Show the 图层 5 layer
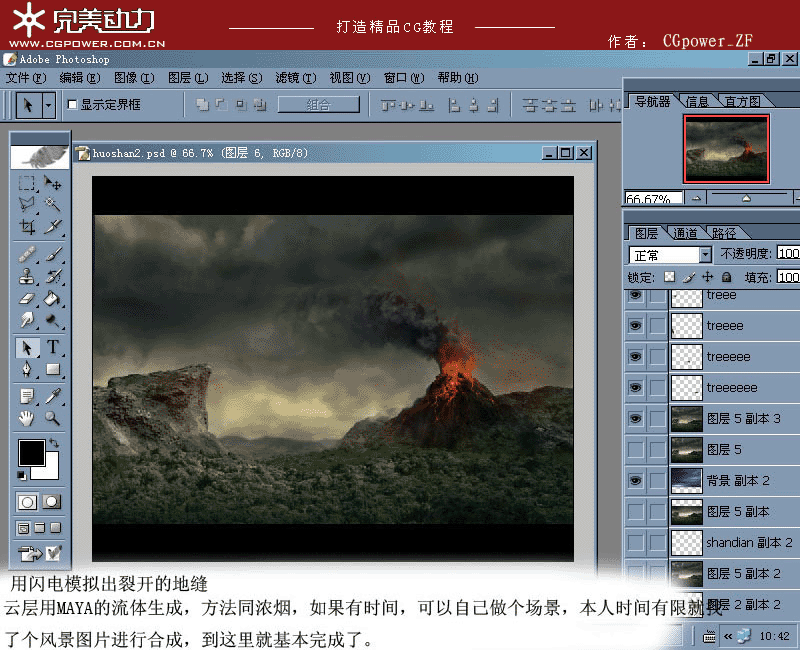Screen dimensions: 800x650 (633, 448)
